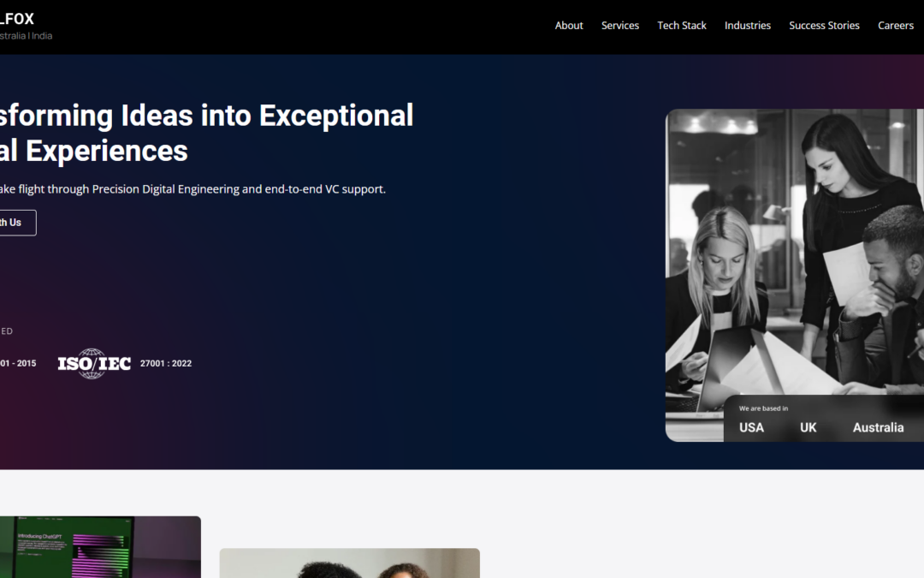Open the thumbnail of two curly-haired people

(x=349, y=563)
